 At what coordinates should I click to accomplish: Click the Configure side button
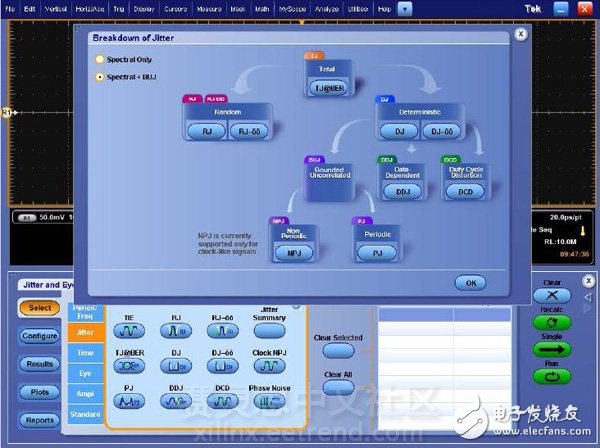(x=39, y=336)
